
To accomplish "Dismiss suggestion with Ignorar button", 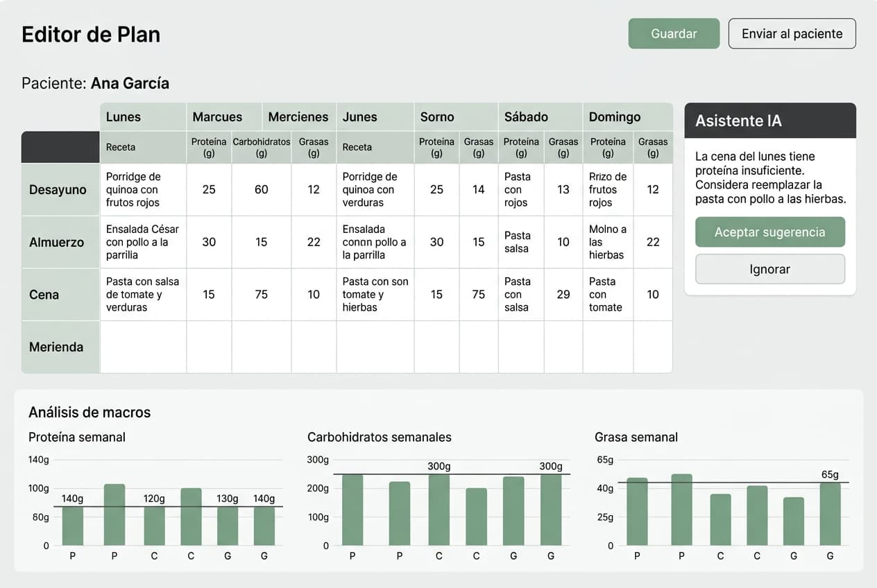I will tap(770, 269).
